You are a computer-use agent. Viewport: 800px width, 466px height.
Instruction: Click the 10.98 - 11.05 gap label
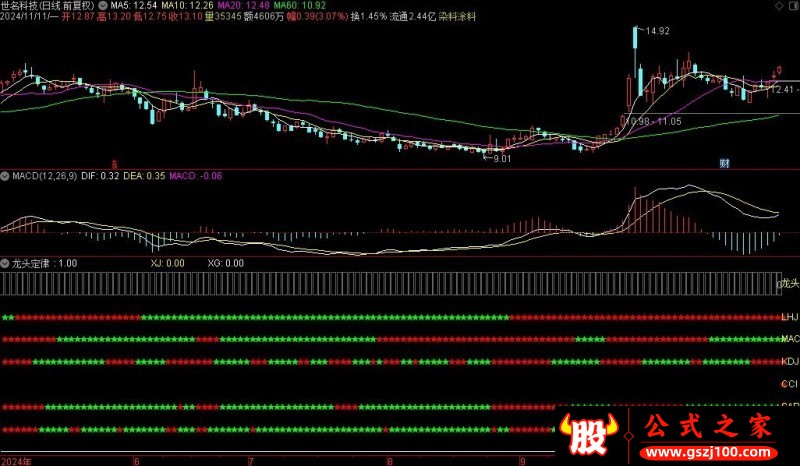tap(654, 121)
